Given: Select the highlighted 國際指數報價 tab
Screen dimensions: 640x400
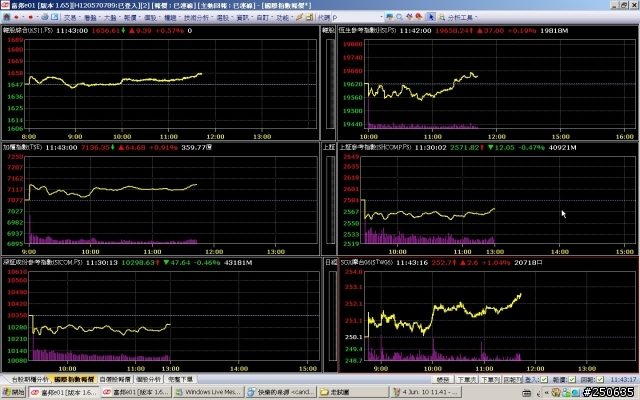Looking at the screenshot, I should click(x=74, y=379).
